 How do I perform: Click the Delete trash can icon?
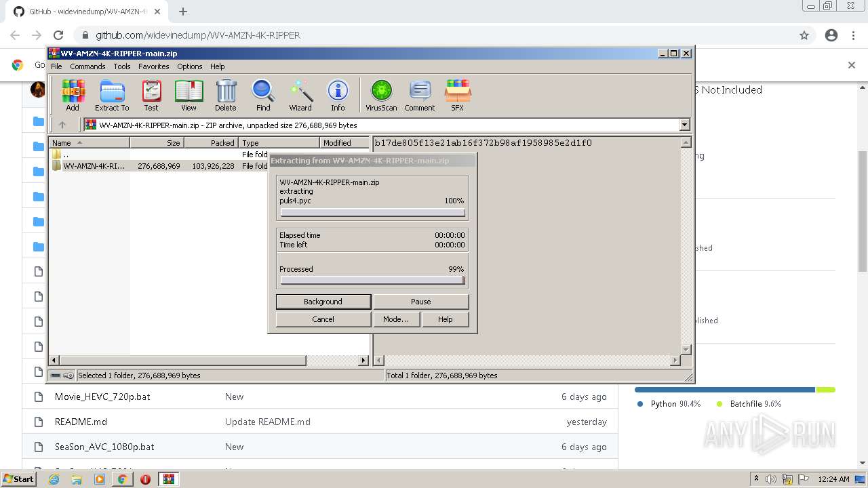coord(226,95)
